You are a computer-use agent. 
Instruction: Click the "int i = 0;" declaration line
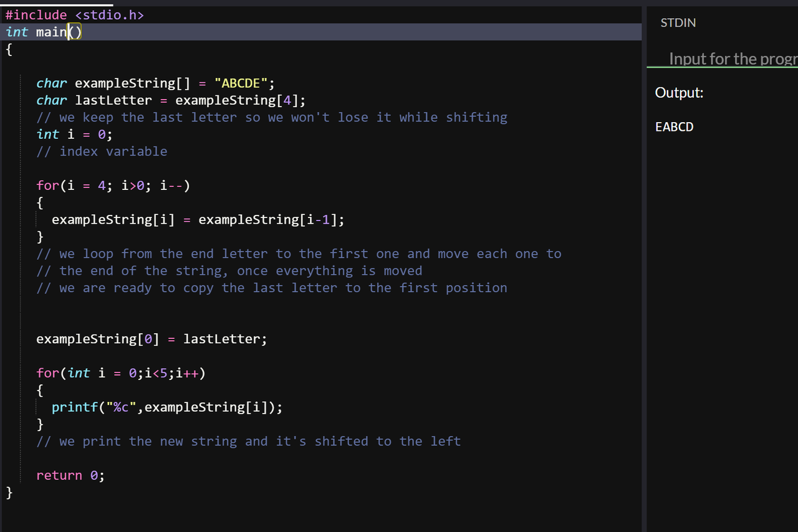pos(74,135)
